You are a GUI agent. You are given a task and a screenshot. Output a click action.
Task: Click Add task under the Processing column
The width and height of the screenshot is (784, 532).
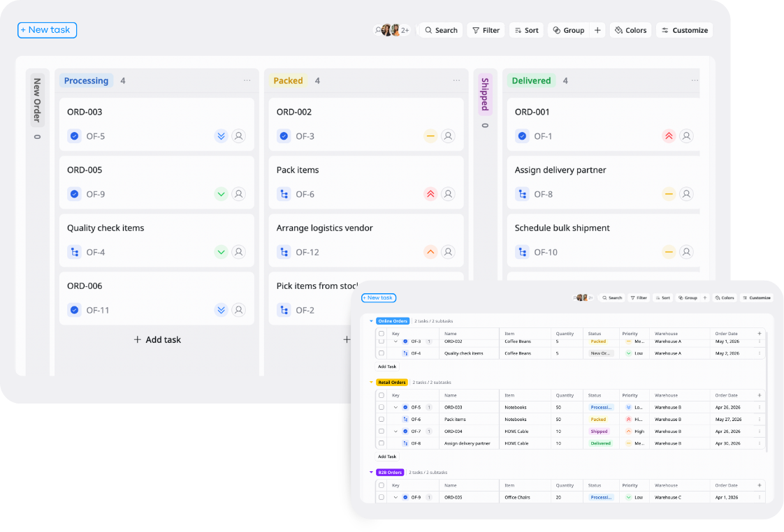(157, 340)
